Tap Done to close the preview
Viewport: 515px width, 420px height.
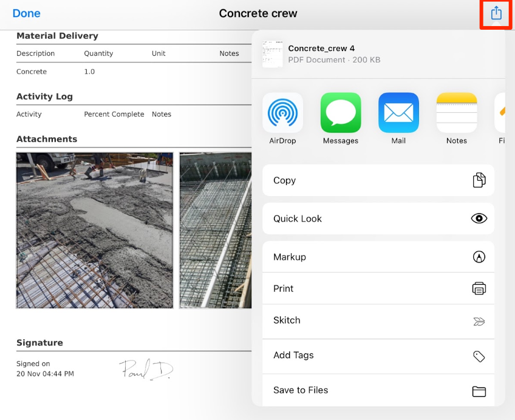point(26,13)
